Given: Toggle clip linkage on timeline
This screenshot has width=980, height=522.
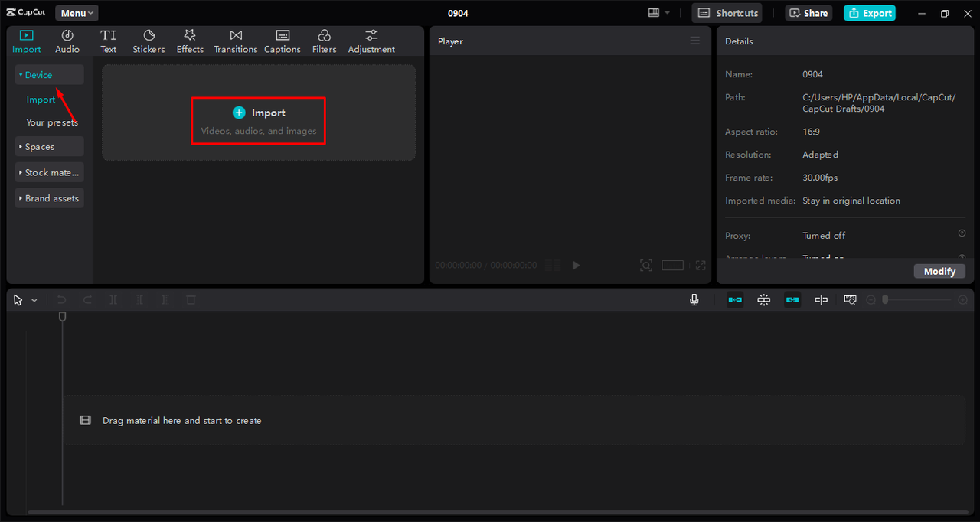Looking at the screenshot, I should pos(792,300).
